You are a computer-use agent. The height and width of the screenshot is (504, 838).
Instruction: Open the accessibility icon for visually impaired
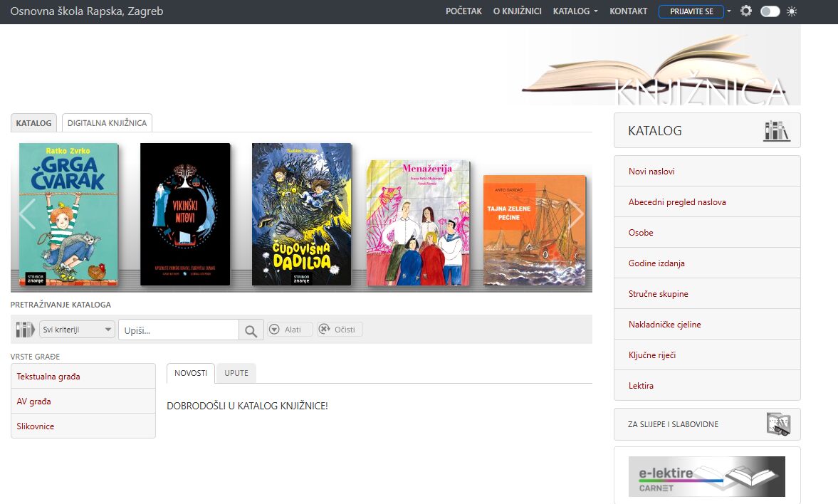778,424
